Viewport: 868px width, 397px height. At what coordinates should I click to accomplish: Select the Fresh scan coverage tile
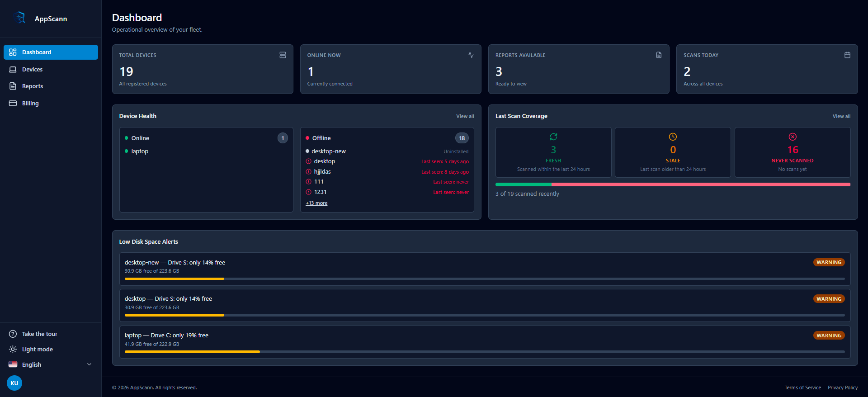(553, 152)
